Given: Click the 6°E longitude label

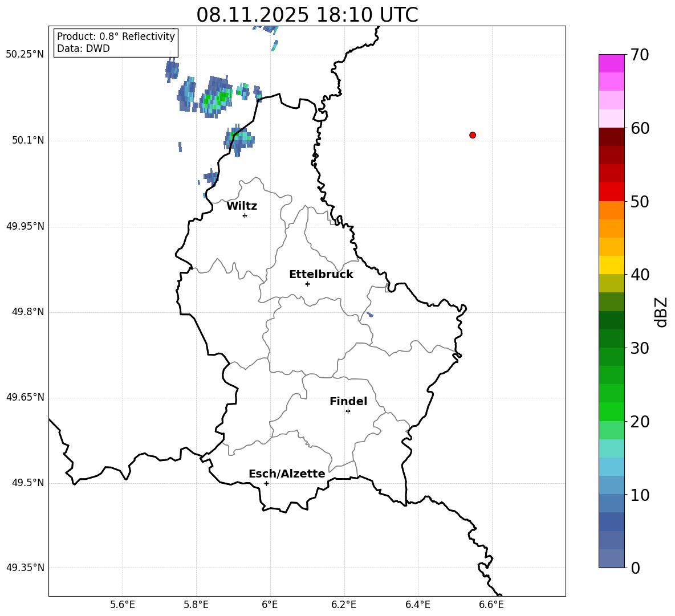Looking at the screenshot, I should (270, 605).
